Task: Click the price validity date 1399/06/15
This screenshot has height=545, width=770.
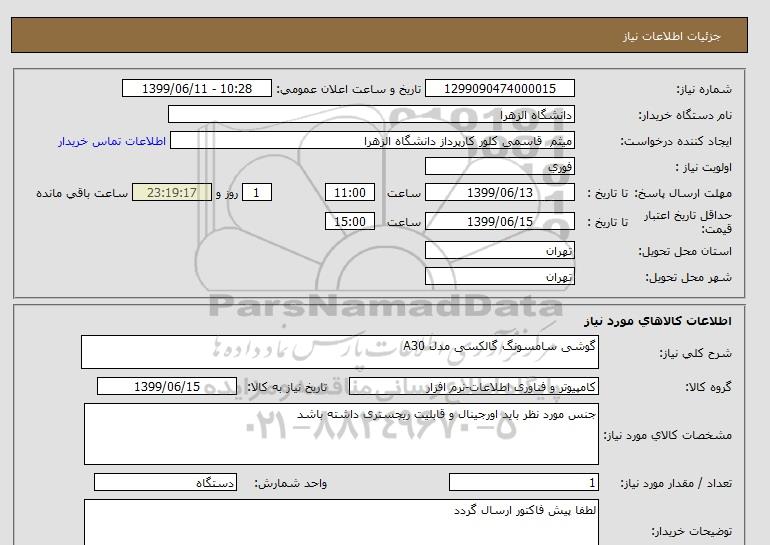Action: [x=499, y=221]
